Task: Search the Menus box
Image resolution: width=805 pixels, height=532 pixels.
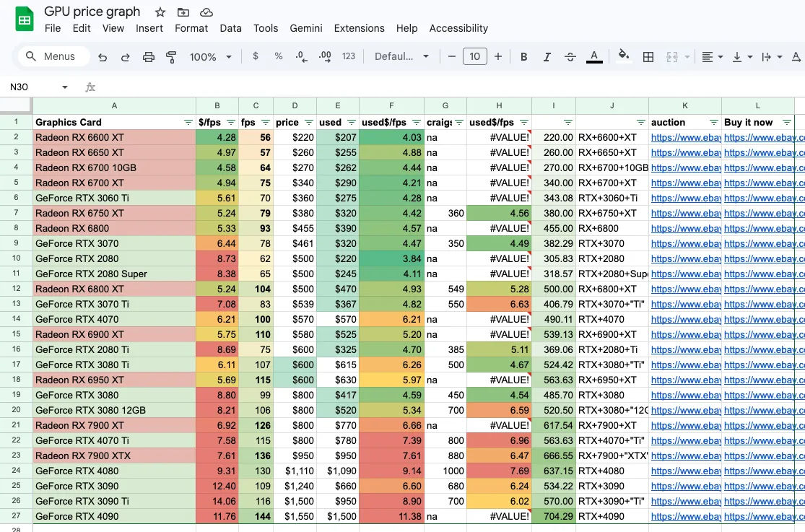Action: pyautogui.click(x=54, y=56)
